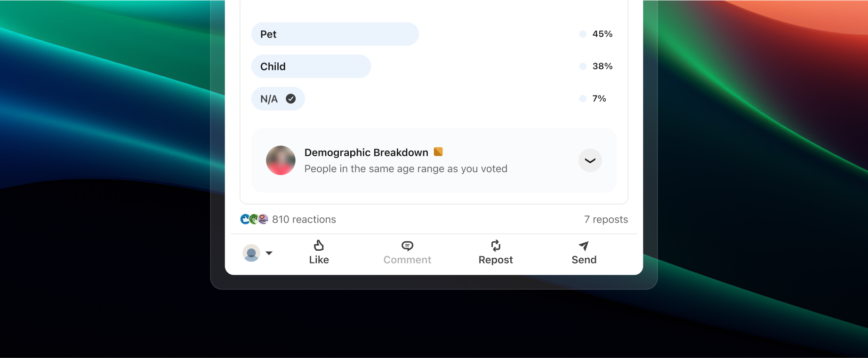Click the profile avatar in action bar
This screenshot has height=358, width=868.
point(251,253)
